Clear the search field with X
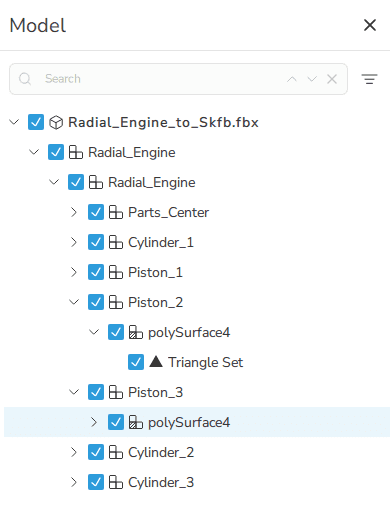 pos(332,79)
